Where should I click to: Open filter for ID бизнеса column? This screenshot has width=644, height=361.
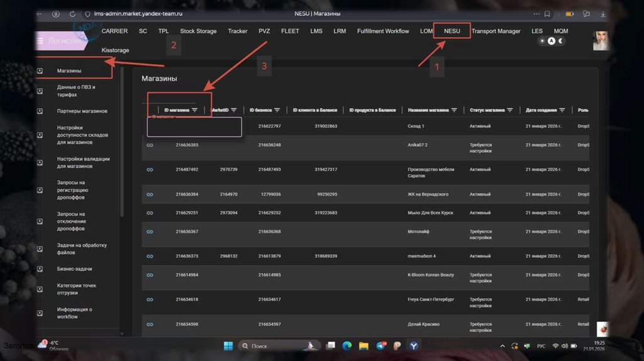pos(277,110)
